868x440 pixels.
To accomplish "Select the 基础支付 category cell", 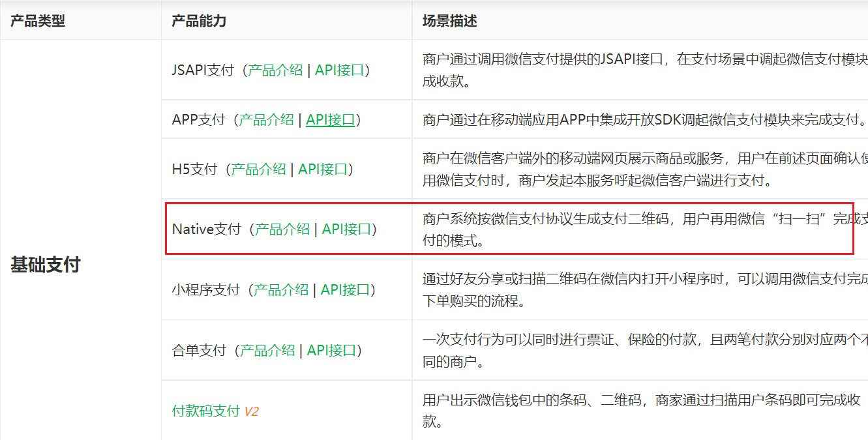I will tap(45, 265).
